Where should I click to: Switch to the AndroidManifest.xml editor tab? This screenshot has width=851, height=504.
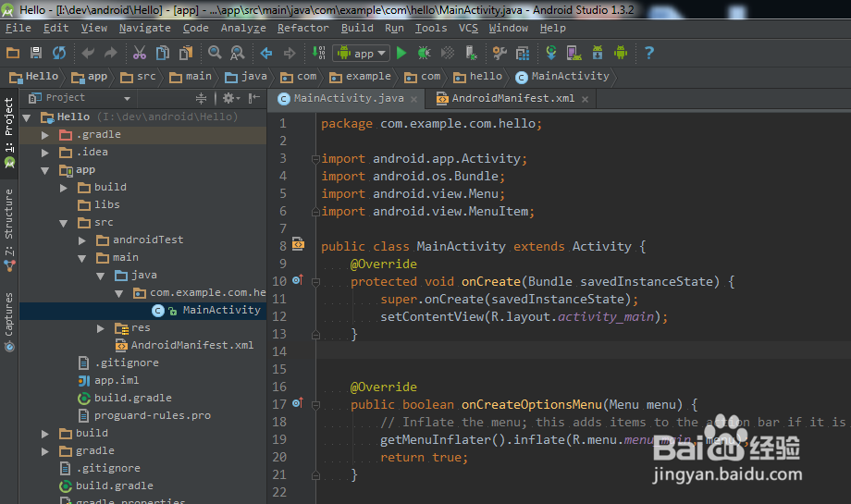[x=512, y=98]
